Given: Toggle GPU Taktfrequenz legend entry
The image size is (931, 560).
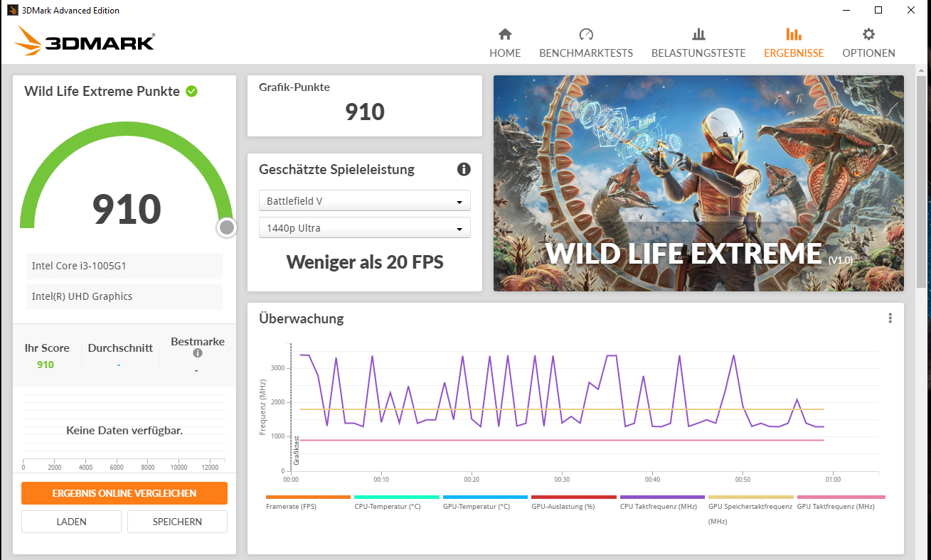Looking at the screenshot, I should [x=841, y=502].
